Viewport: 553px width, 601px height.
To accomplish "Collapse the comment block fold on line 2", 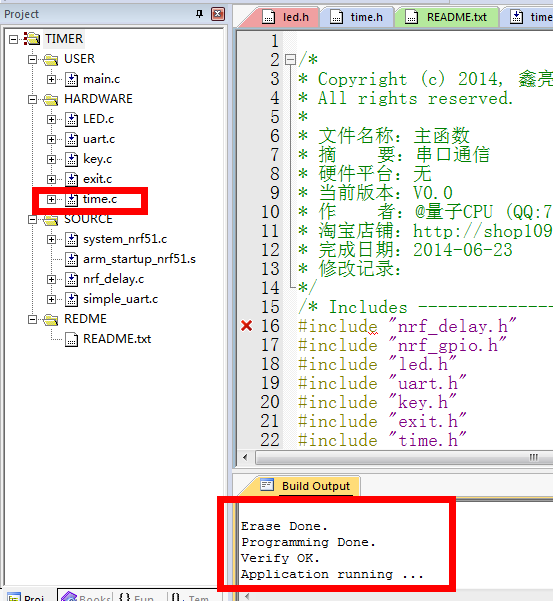I will 291,59.
